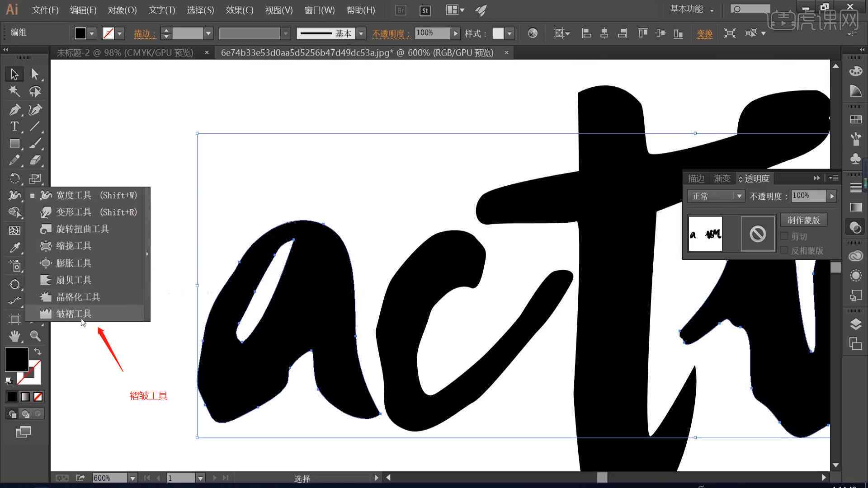The height and width of the screenshot is (488, 868).
Task: Adjust the 不透明度 percentage input field
Action: 808,196
